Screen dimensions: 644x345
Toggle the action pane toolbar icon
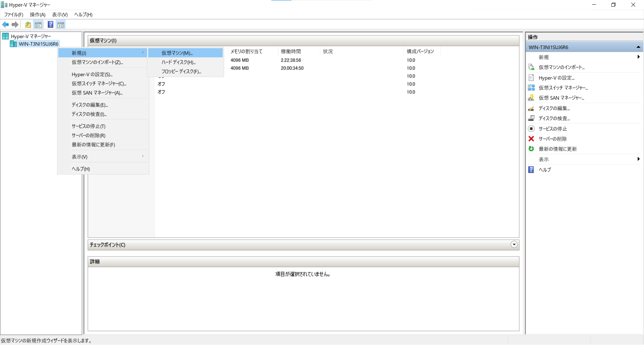[x=61, y=24]
